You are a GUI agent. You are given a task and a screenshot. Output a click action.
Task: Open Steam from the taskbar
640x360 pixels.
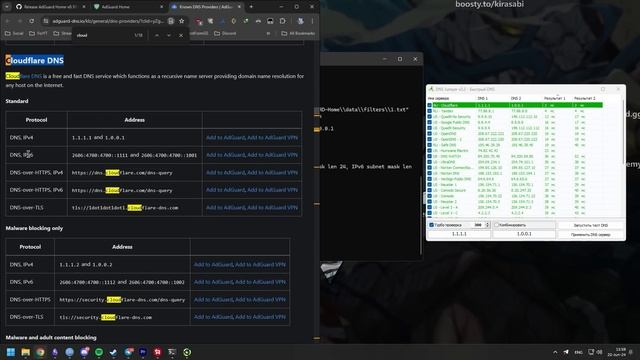(113, 352)
